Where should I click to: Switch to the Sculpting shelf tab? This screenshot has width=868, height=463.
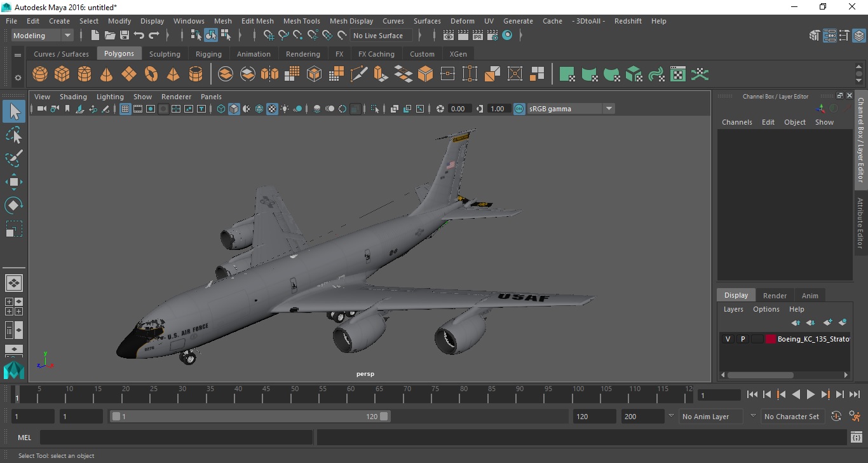point(165,54)
